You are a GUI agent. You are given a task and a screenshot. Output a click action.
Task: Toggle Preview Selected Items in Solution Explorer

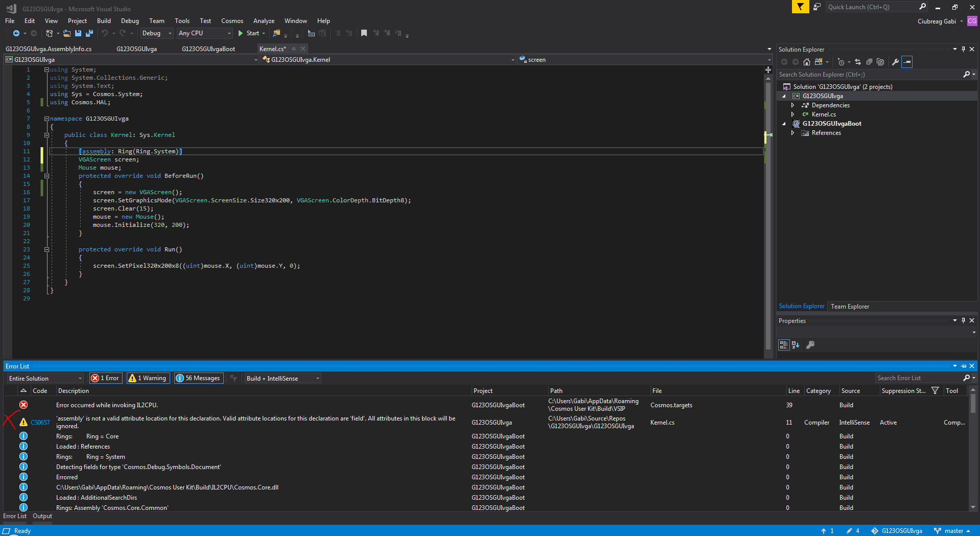coord(907,62)
